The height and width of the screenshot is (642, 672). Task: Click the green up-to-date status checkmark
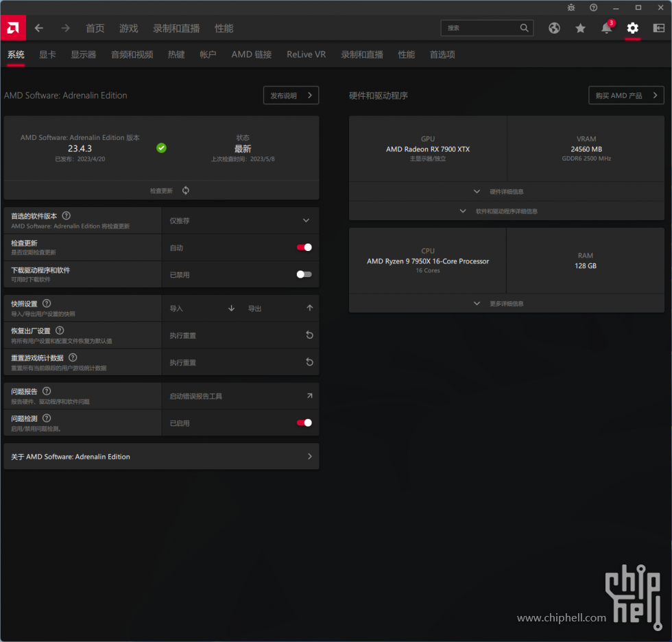tap(161, 148)
